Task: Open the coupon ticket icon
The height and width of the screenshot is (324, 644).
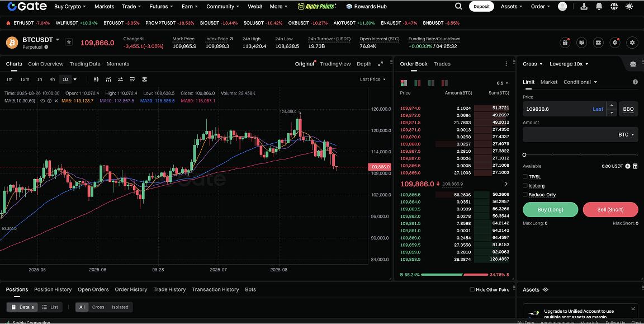Action: [x=598, y=43]
